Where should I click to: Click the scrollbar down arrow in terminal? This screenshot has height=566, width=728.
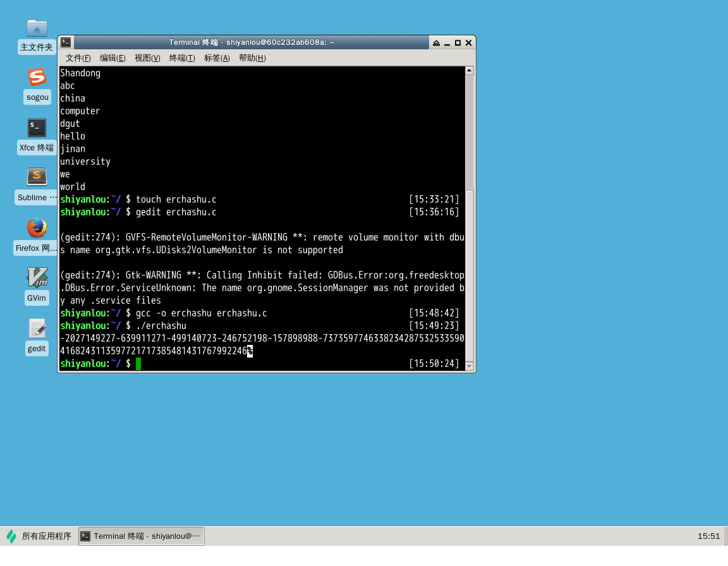(x=469, y=366)
